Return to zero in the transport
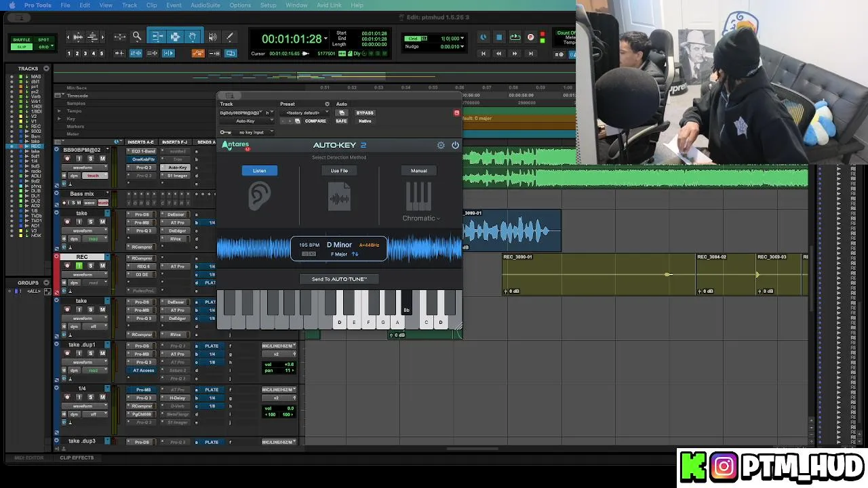 pyautogui.click(x=483, y=54)
